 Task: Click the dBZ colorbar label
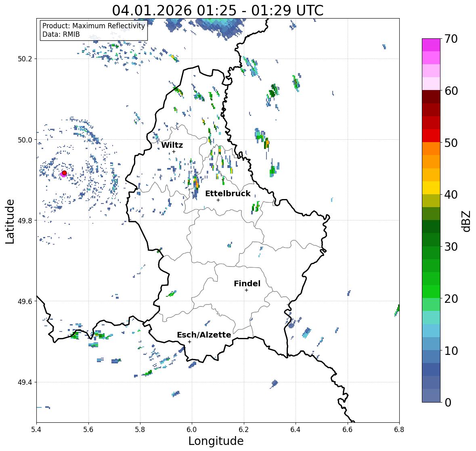(x=466, y=221)
